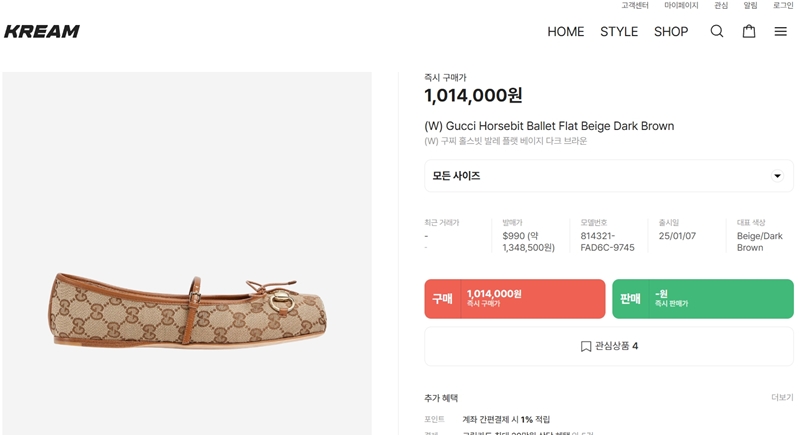Click the KREAM logo
The image size is (800, 435).
pos(42,31)
